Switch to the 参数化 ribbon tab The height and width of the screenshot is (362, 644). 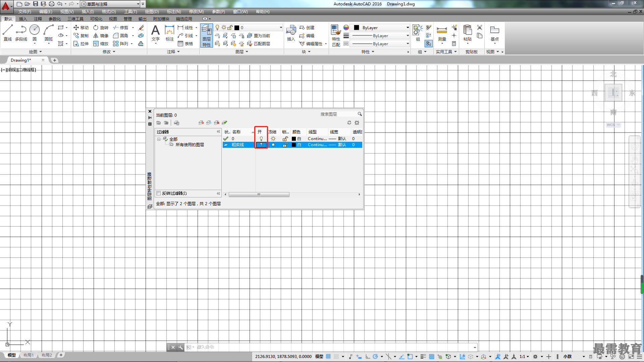coord(55,19)
